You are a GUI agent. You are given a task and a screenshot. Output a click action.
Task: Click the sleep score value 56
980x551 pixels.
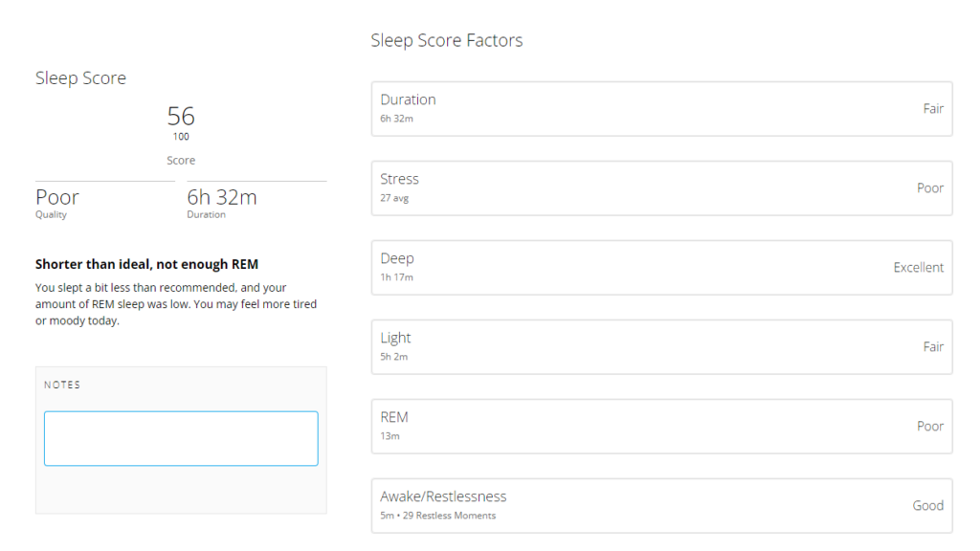click(181, 117)
